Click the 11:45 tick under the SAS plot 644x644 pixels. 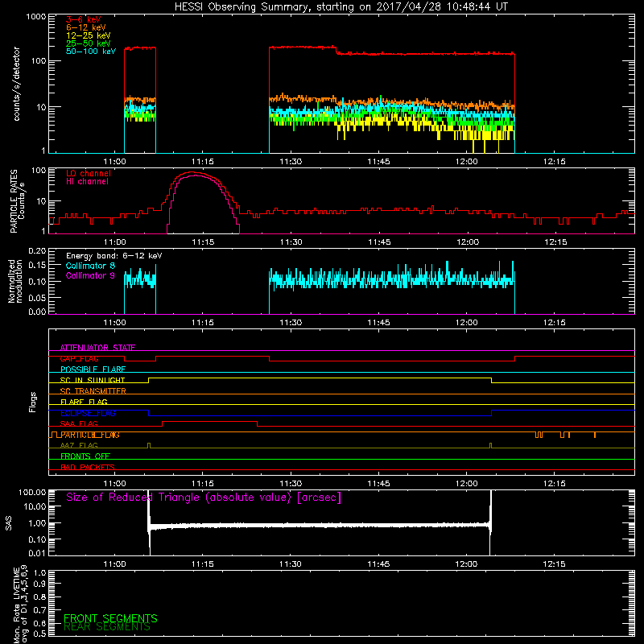click(x=378, y=564)
